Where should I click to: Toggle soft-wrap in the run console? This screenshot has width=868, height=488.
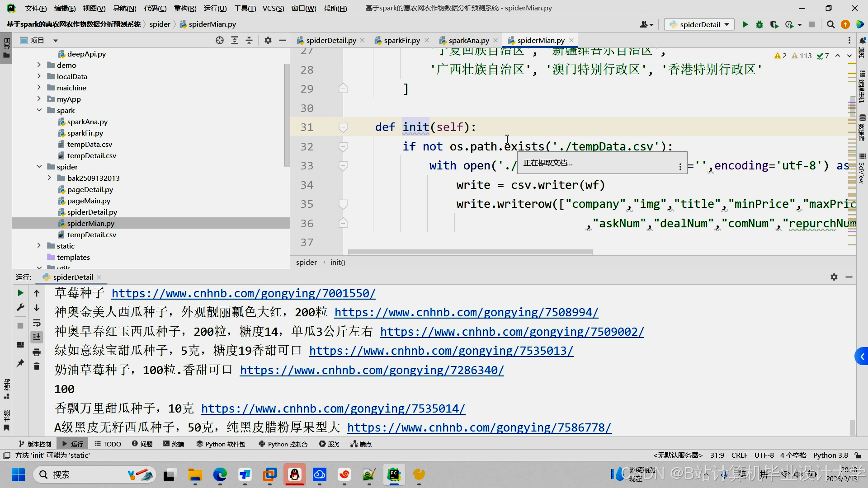point(37,323)
